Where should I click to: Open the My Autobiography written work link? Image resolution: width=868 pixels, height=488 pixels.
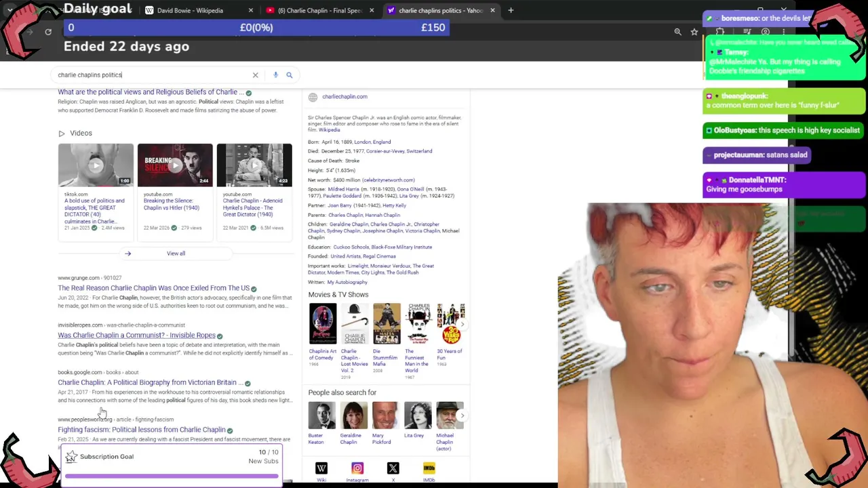pyautogui.click(x=347, y=283)
